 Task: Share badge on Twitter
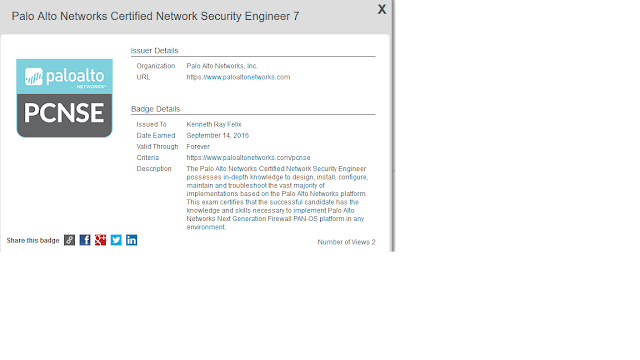pyautogui.click(x=116, y=240)
